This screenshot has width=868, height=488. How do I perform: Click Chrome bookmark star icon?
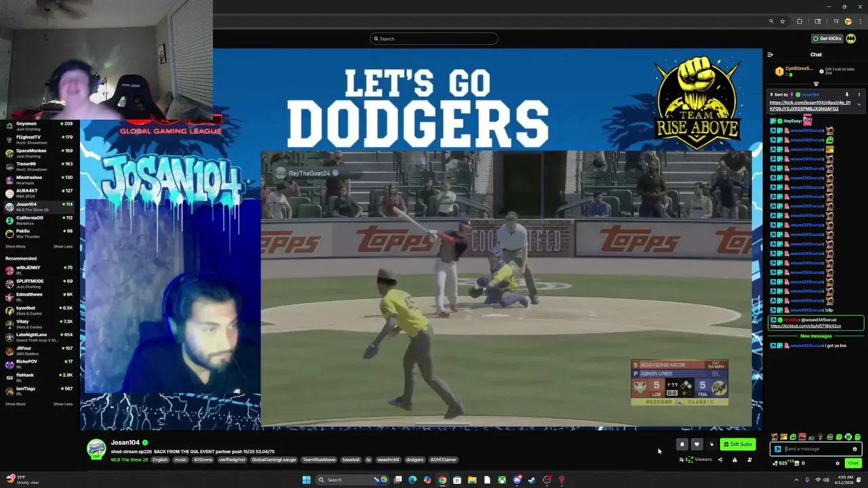(x=783, y=22)
